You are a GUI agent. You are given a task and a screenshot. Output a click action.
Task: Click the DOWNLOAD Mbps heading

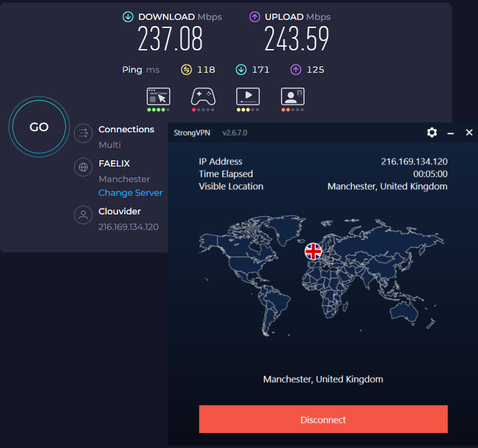180,17
